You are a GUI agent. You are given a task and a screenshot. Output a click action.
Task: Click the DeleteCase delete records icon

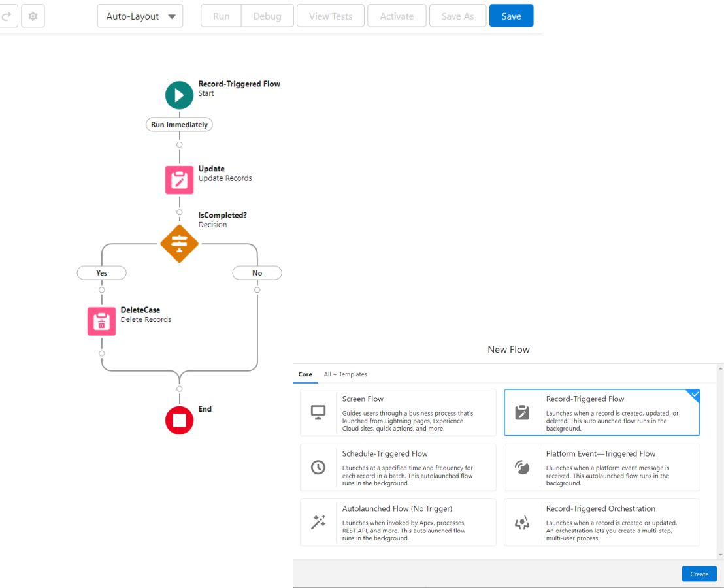(x=101, y=321)
